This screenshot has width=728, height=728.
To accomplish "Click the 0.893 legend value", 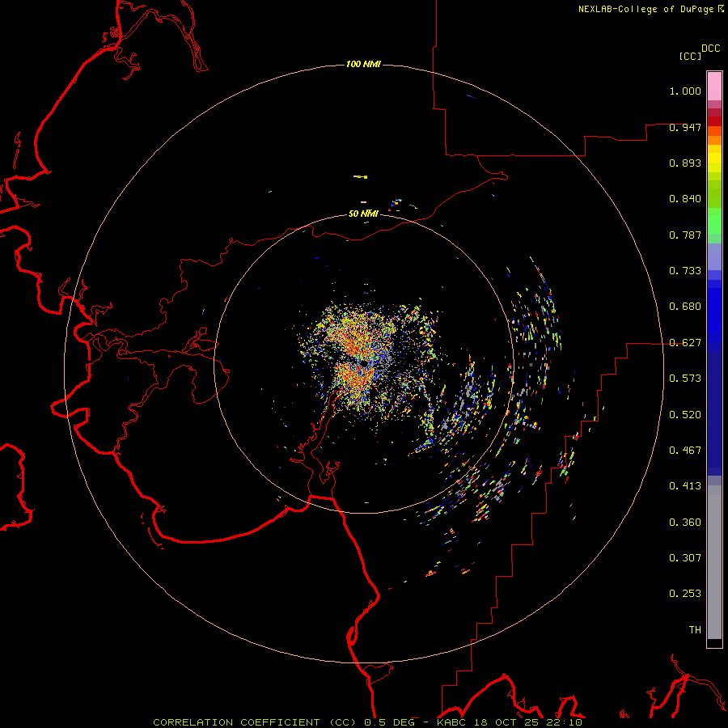I will pyautogui.click(x=685, y=163).
